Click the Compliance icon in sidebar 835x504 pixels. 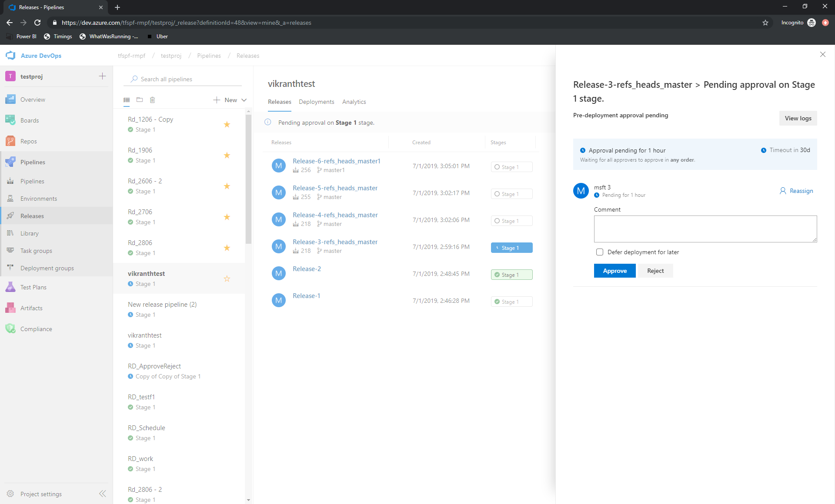(11, 328)
